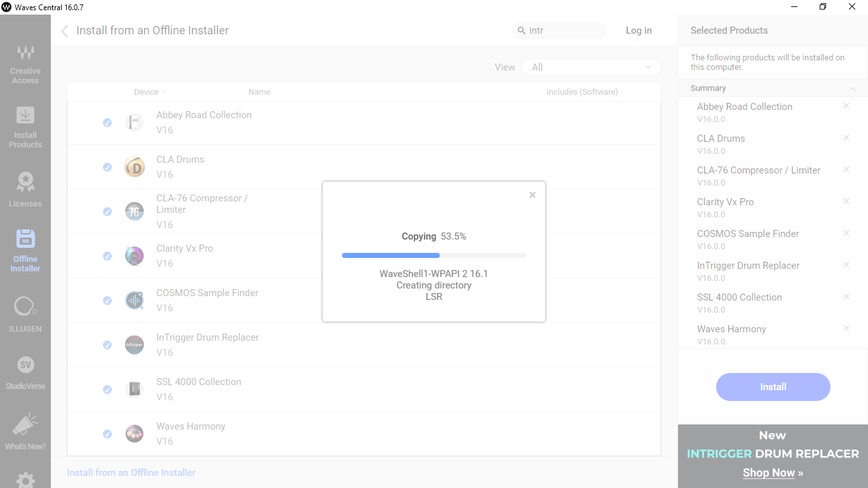Open What's New in the sidebar
Screen dimensions: 868x488
click(25, 431)
